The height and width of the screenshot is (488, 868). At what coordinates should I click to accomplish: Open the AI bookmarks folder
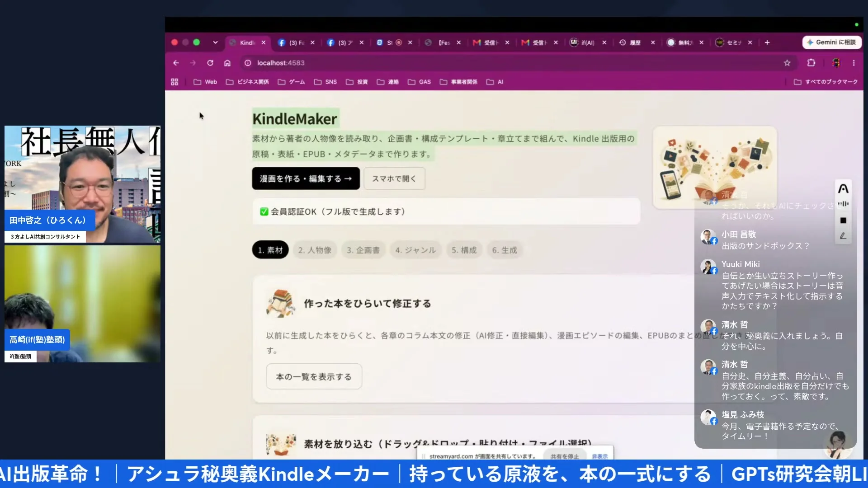(495, 82)
